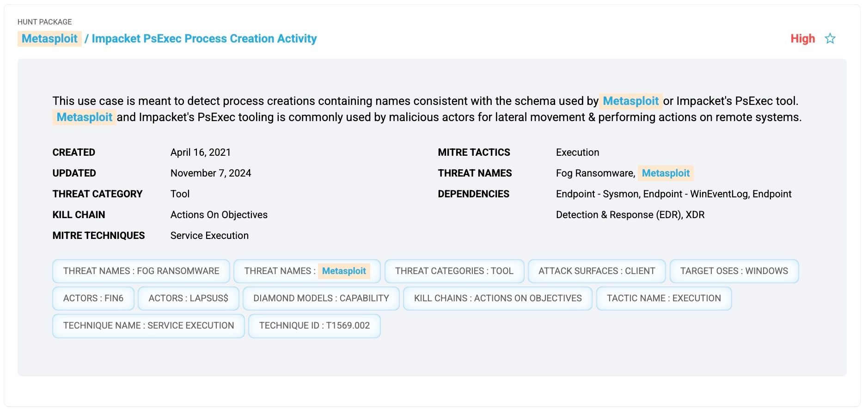Click THREAT CATEGORIES : TOOL tag
The image size is (868, 415).
[454, 271]
